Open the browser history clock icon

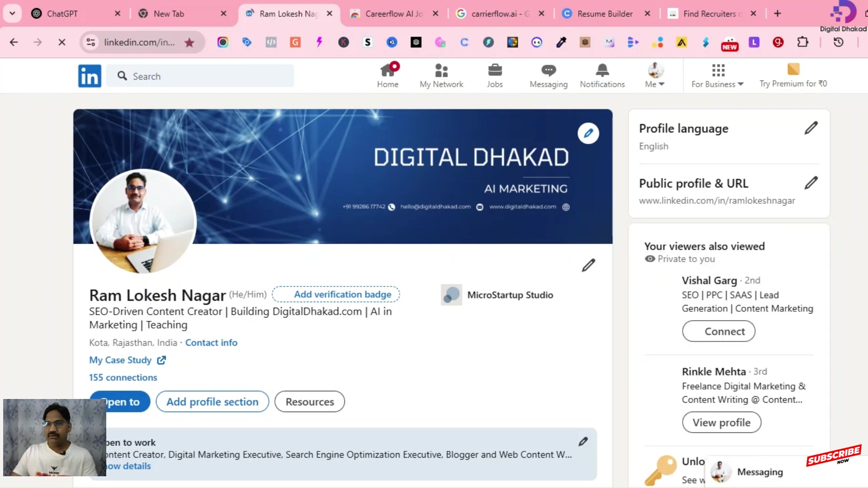point(839,42)
